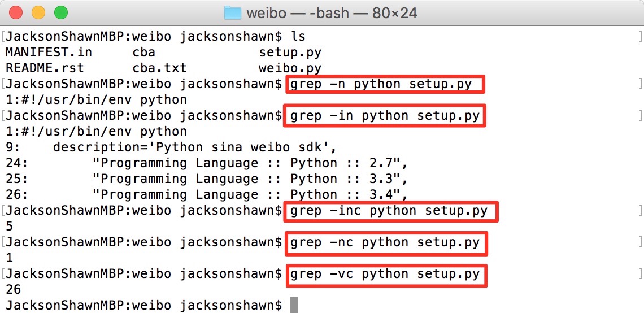The height and width of the screenshot is (313, 644).
Task: Click the "cba" directory entry
Action: pyautogui.click(x=143, y=53)
